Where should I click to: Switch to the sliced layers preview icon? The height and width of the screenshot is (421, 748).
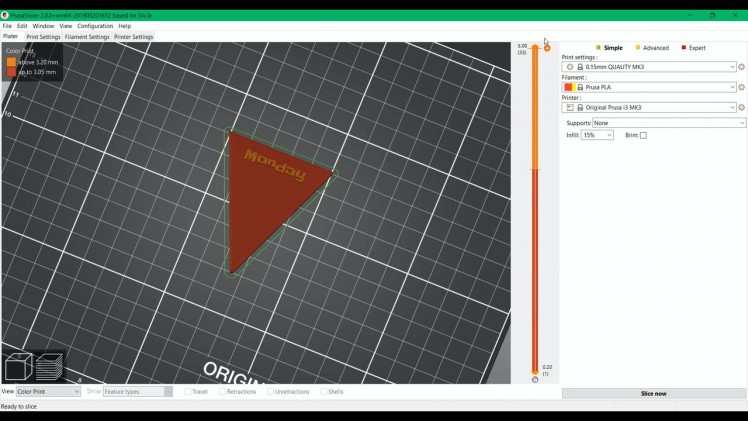pos(49,367)
